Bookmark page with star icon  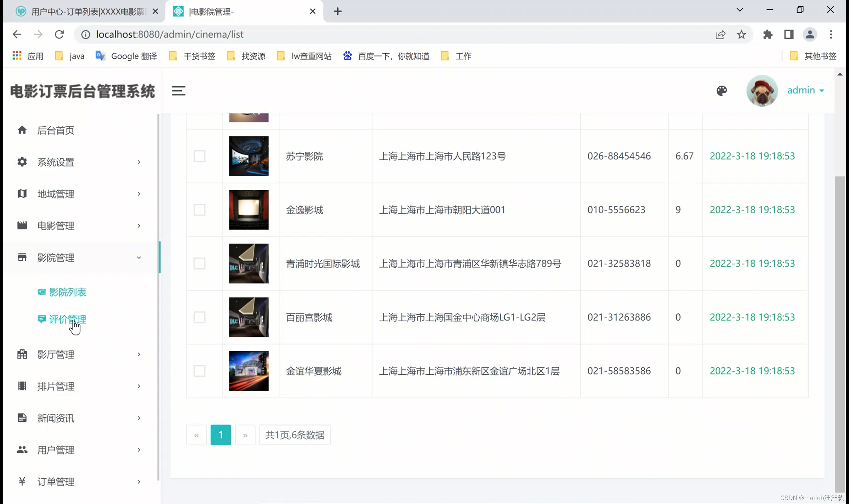point(741,34)
